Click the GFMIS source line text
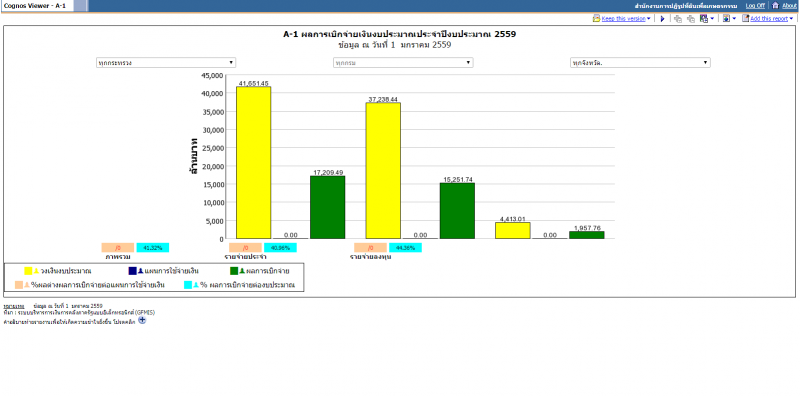The height and width of the screenshot is (396, 800). [x=79, y=312]
